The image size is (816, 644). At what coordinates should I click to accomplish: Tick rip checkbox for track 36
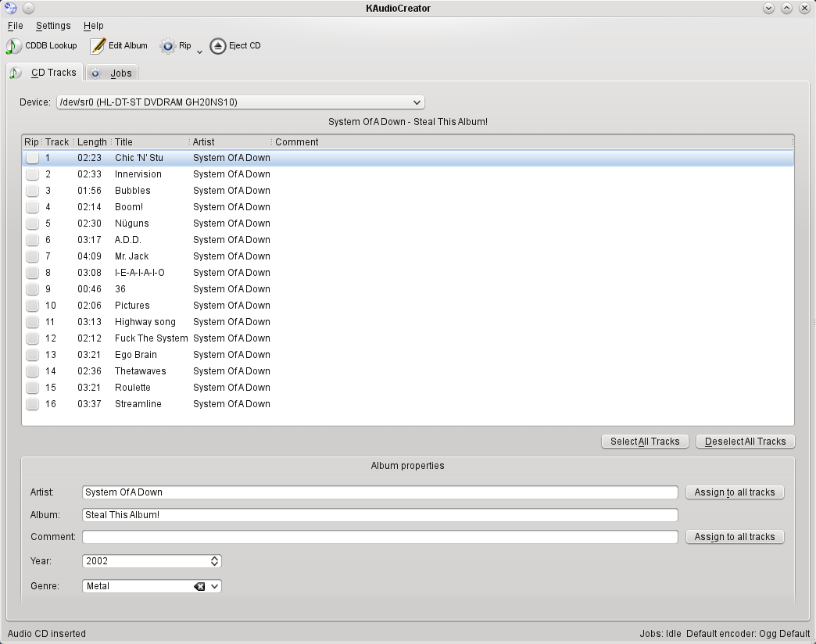(x=32, y=289)
